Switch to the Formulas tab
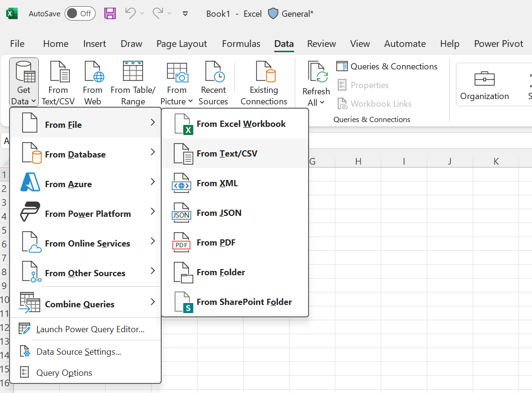Image resolution: width=532 pixels, height=393 pixels. click(241, 44)
